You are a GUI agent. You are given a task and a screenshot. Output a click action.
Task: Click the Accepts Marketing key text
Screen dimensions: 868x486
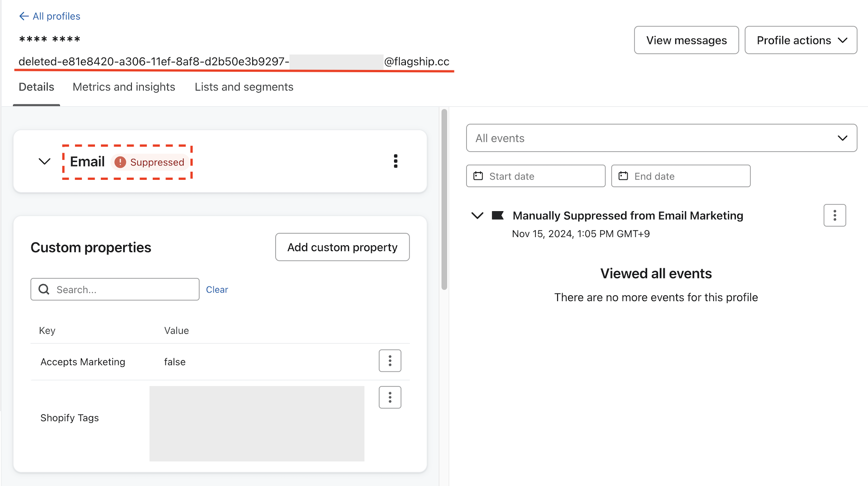click(x=83, y=362)
